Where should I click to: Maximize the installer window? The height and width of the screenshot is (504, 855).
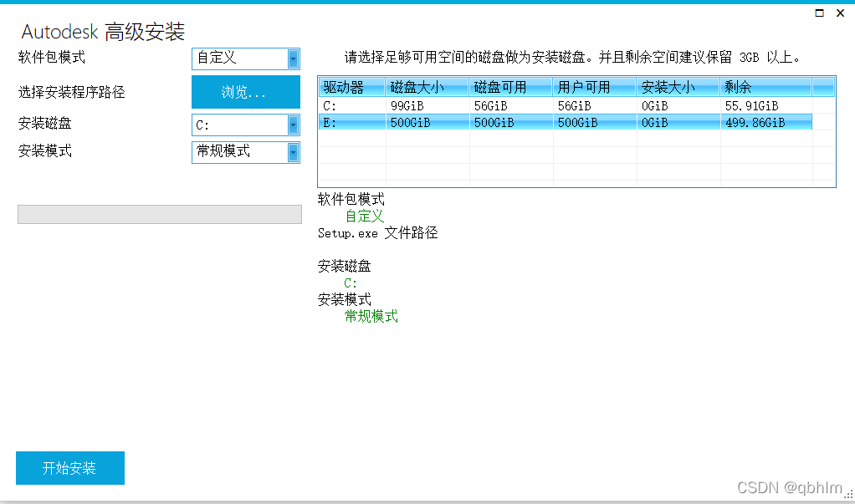coord(820,13)
